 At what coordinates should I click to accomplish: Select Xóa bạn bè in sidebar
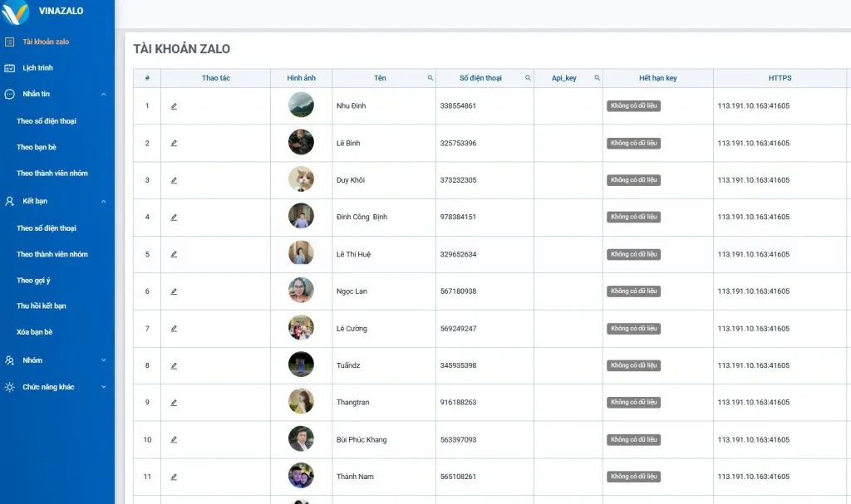(35, 332)
